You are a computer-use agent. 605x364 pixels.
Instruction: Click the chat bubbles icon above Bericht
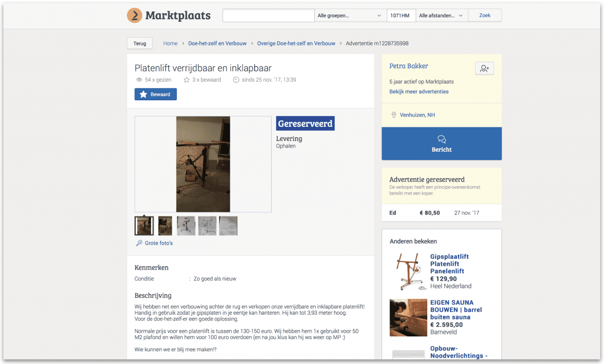(x=442, y=139)
